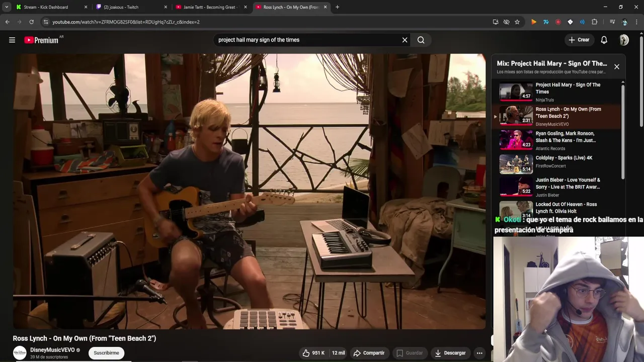
Task: Open the more actions three-dot menu
Action: coord(479,353)
